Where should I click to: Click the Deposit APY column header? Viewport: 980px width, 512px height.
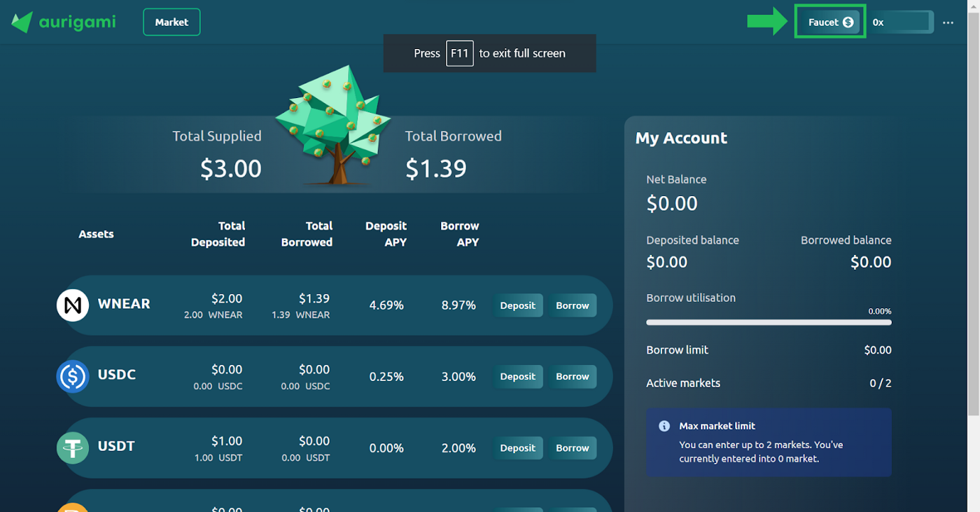386,234
